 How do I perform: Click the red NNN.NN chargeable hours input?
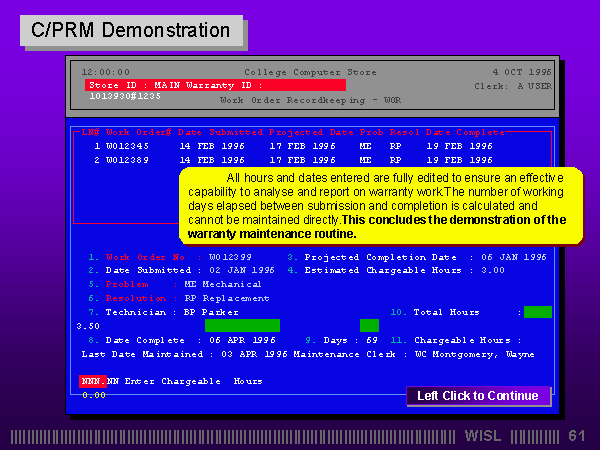pos(93,381)
